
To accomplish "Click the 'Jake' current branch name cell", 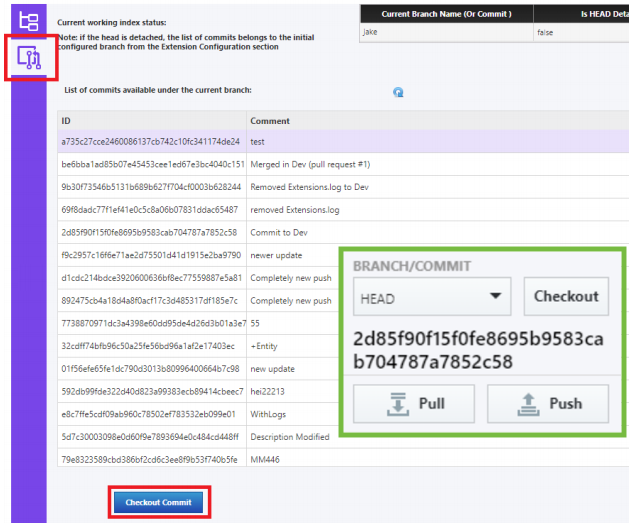I will click(x=447, y=32).
